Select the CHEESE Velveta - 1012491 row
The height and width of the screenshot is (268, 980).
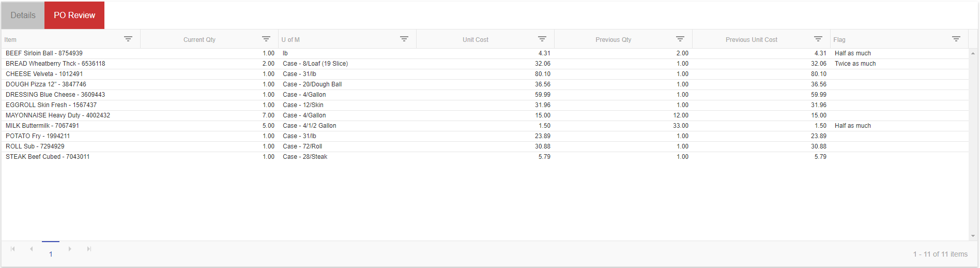[485, 74]
